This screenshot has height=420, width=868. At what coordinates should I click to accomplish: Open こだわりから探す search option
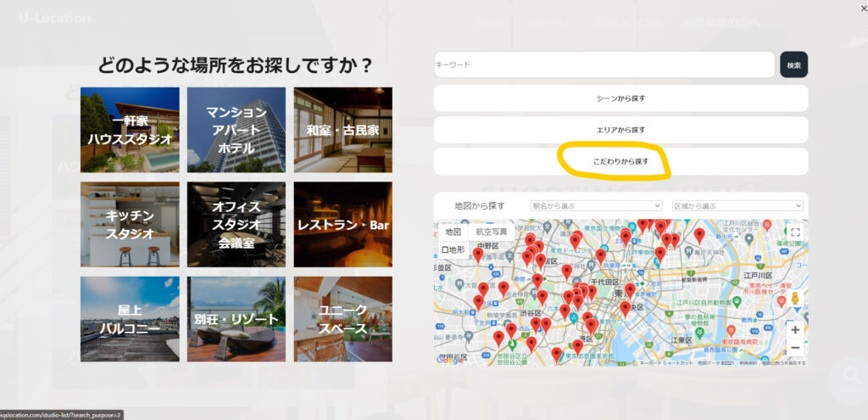(620, 162)
